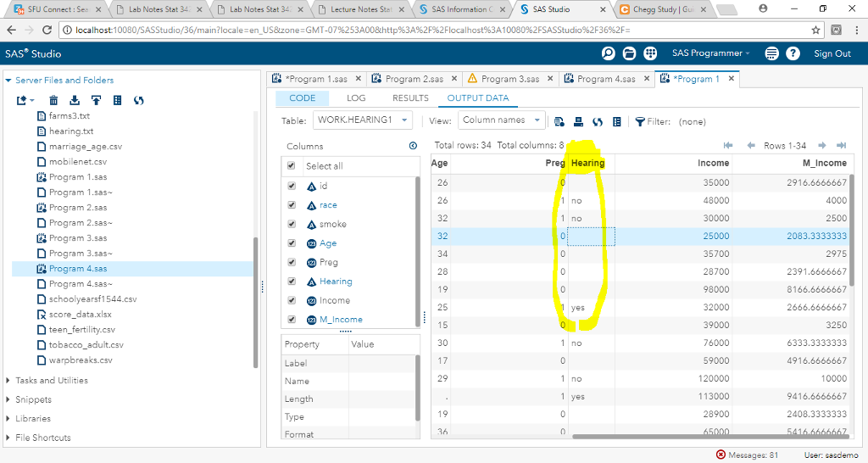Go to the next page of rows
This screenshot has height=463, width=868.
pos(822,145)
